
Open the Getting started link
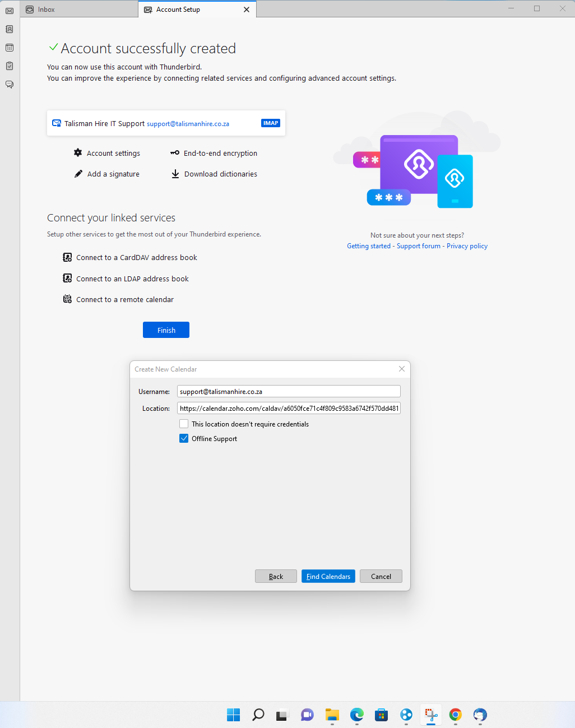click(369, 246)
